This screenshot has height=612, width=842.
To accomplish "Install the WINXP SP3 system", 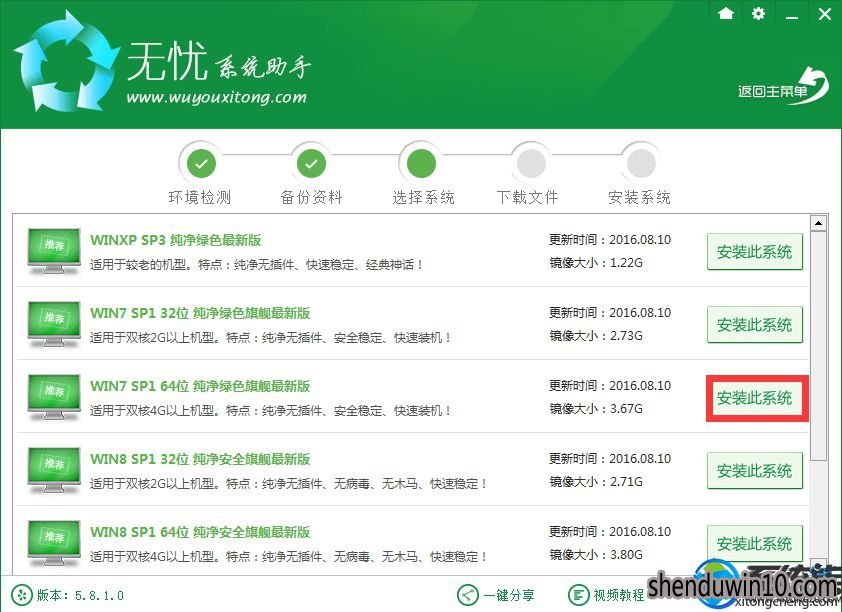I will tap(754, 252).
